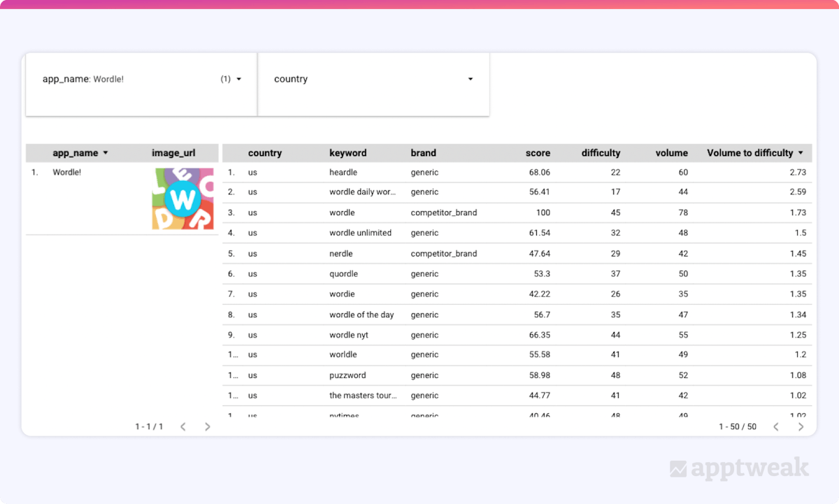Image resolution: width=839 pixels, height=504 pixels.
Task: Click previous page arrow under the keyword table
Action: coord(775,426)
